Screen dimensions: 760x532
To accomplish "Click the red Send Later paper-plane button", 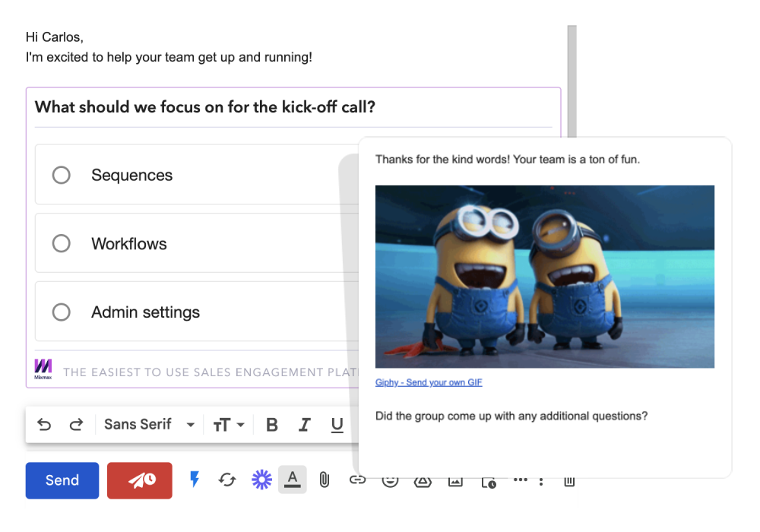I will coord(140,480).
